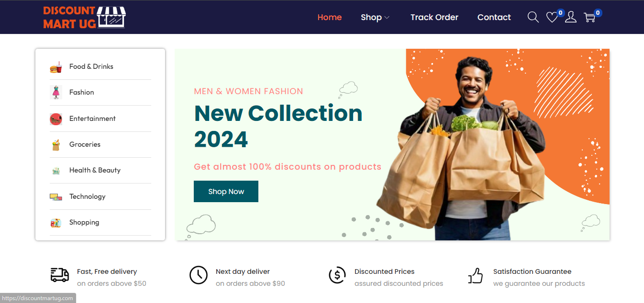The image size is (644, 303).
Task: Open the shopping cart icon
Action: (x=589, y=18)
